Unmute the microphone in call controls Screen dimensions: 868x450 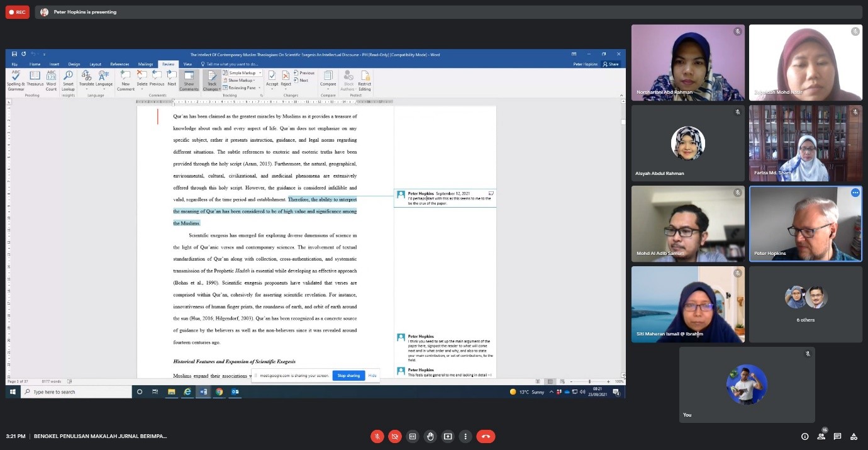click(377, 436)
